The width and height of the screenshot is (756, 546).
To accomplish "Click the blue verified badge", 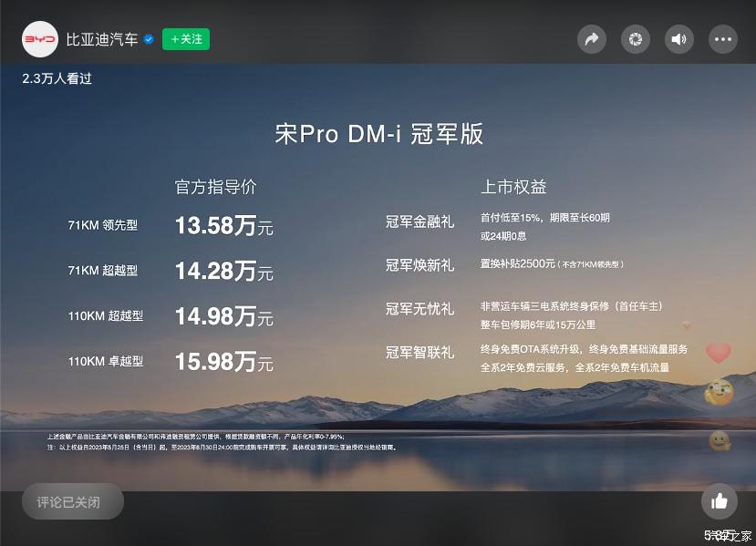I will (x=149, y=39).
